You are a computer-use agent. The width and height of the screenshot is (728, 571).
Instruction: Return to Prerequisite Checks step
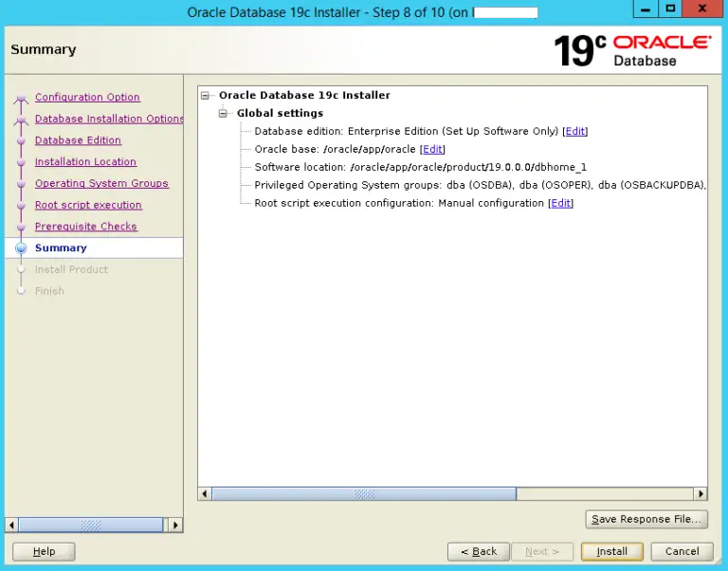[x=85, y=227]
